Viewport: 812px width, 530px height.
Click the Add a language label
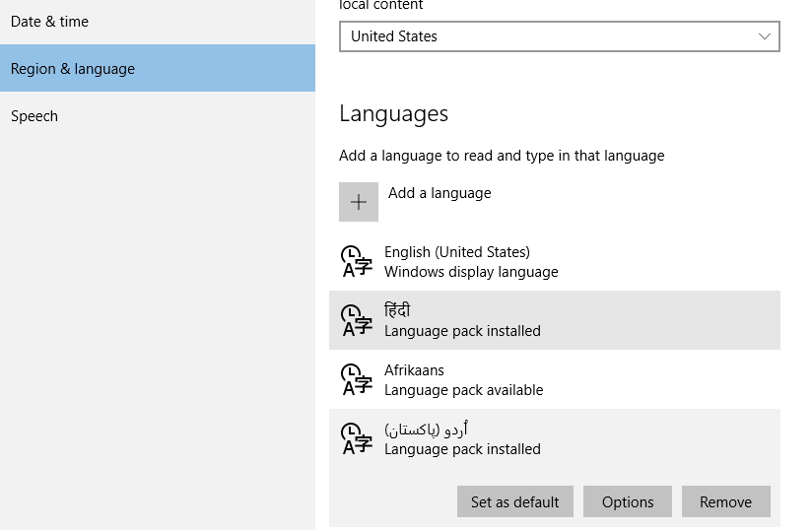coord(440,193)
